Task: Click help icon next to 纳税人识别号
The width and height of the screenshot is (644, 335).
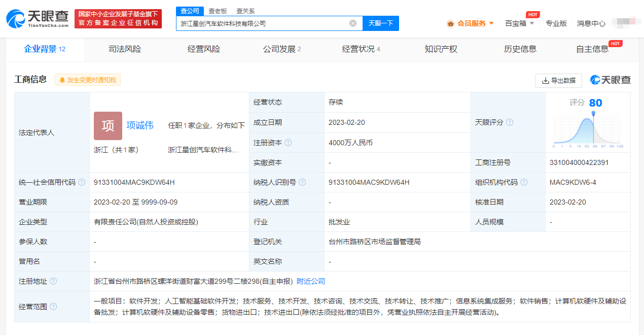Action: click(302, 183)
